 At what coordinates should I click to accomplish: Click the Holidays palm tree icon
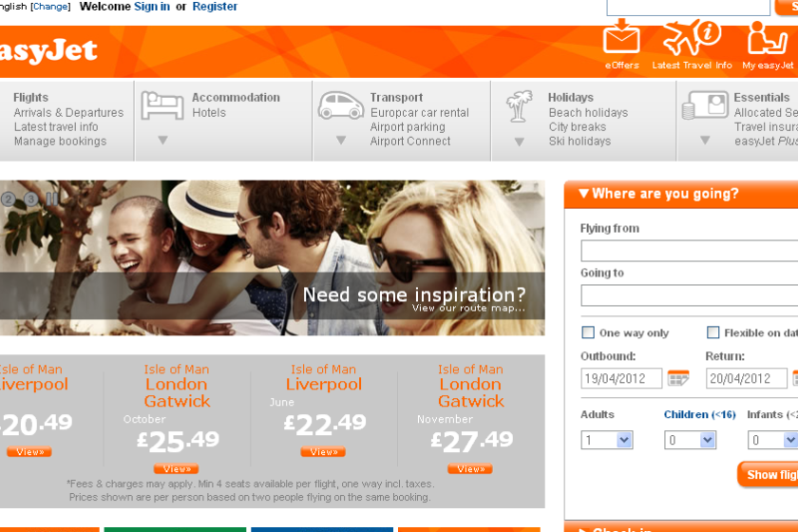click(519, 105)
